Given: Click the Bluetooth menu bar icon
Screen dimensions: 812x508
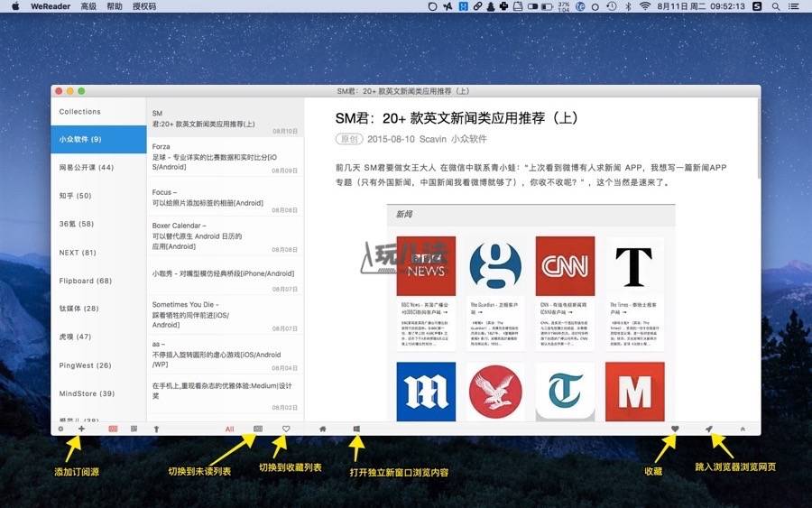Looking at the screenshot, I should 628,6.
